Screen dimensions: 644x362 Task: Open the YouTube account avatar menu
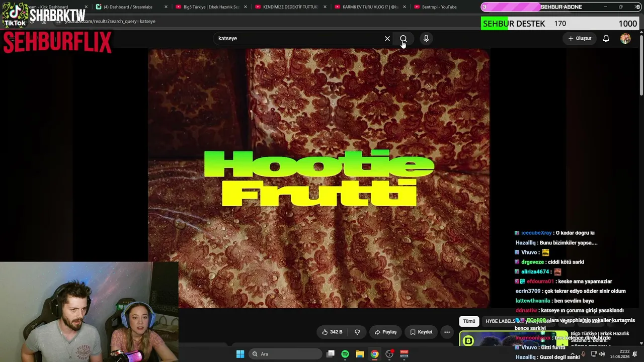[x=625, y=39]
